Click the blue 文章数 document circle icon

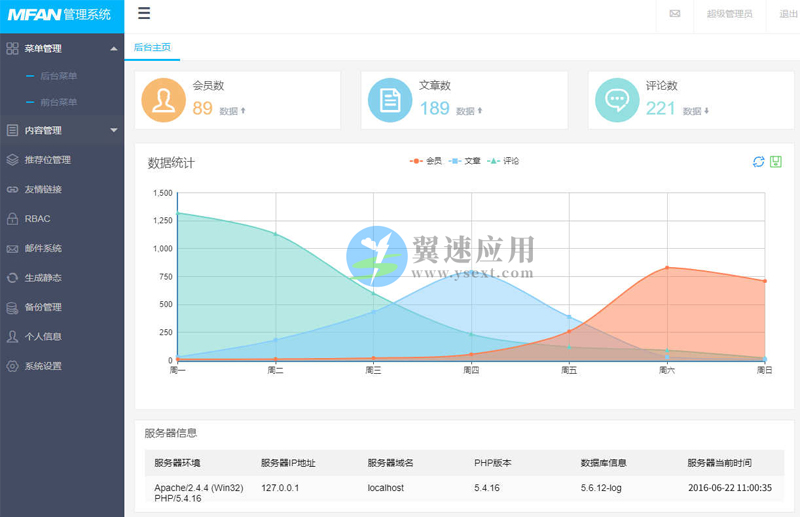(x=390, y=100)
